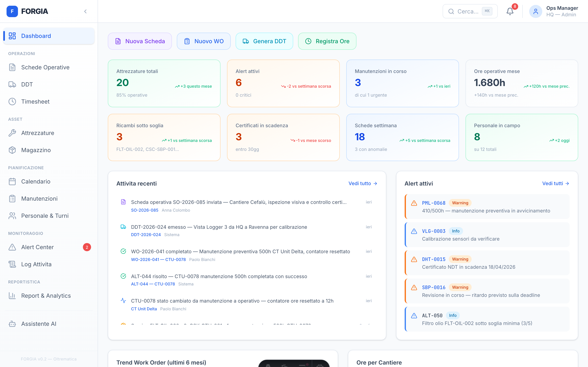
Task: Open the link SO-2026-085
Action: pyautogui.click(x=145, y=210)
